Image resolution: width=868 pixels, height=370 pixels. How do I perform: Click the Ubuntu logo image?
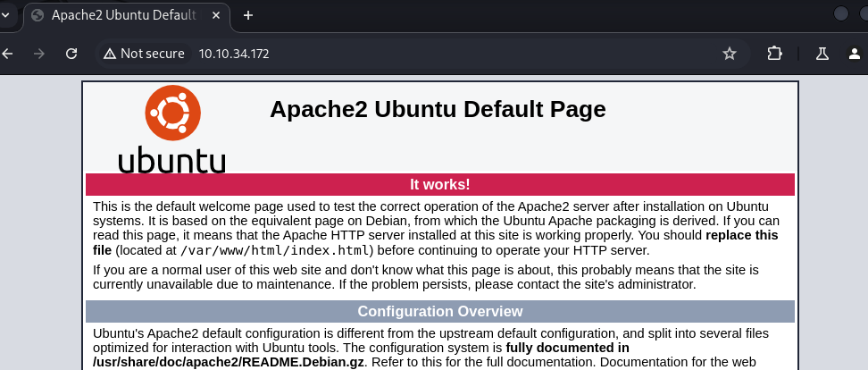(x=172, y=127)
